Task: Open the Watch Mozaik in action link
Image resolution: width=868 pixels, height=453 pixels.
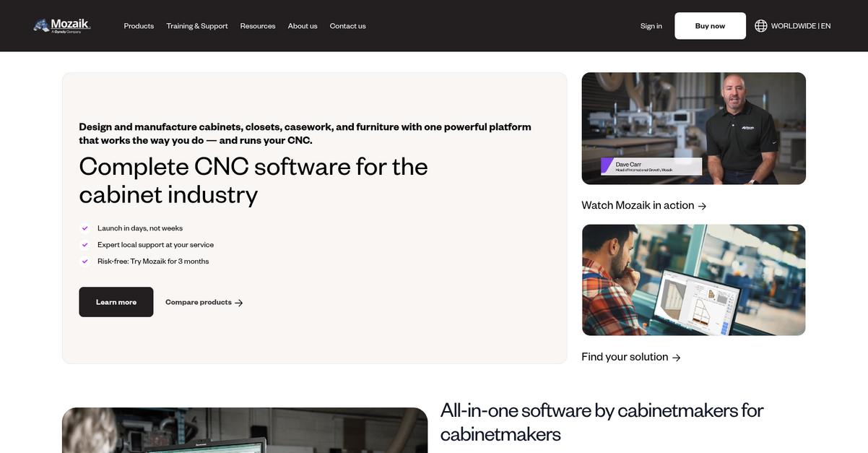Action: (x=644, y=205)
